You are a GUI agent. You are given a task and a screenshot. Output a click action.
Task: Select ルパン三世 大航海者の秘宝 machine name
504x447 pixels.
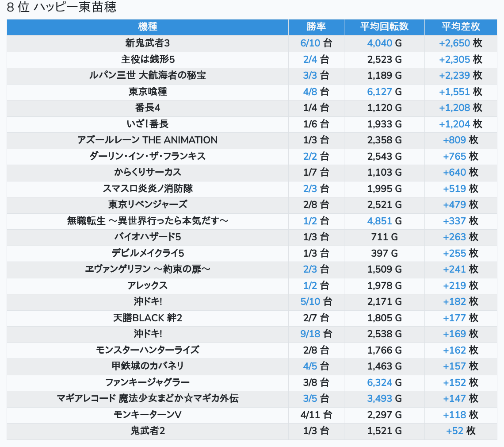pyautogui.click(x=147, y=76)
